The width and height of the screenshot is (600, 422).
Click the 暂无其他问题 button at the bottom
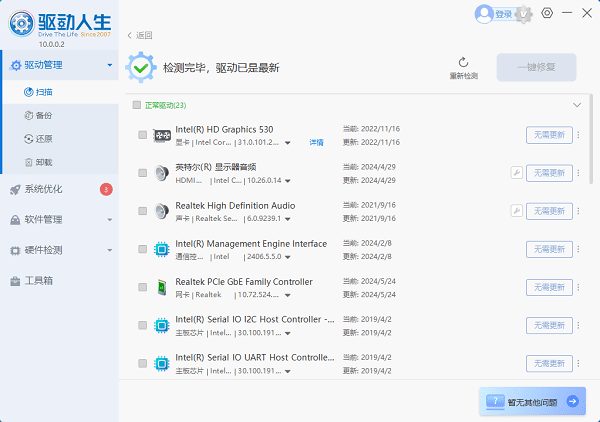point(534,401)
